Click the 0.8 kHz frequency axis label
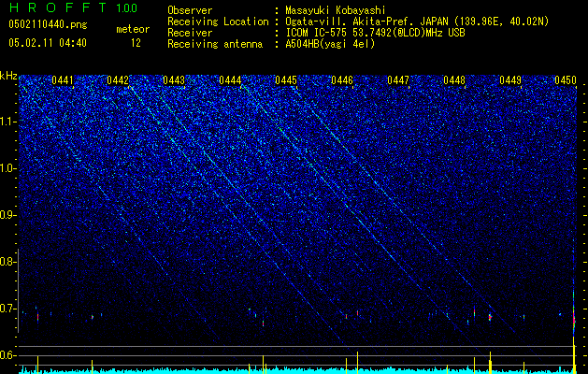 pyautogui.click(x=8, y=262)
